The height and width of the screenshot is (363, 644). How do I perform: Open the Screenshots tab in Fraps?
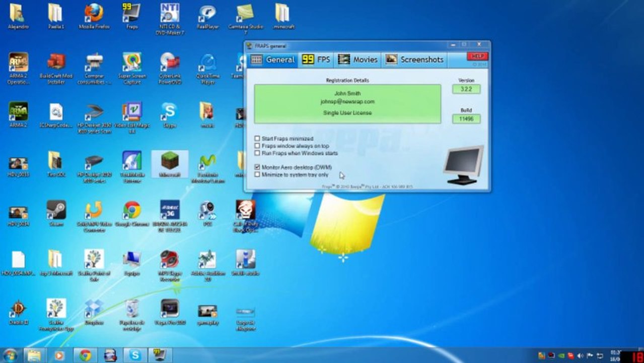(414, 59)
